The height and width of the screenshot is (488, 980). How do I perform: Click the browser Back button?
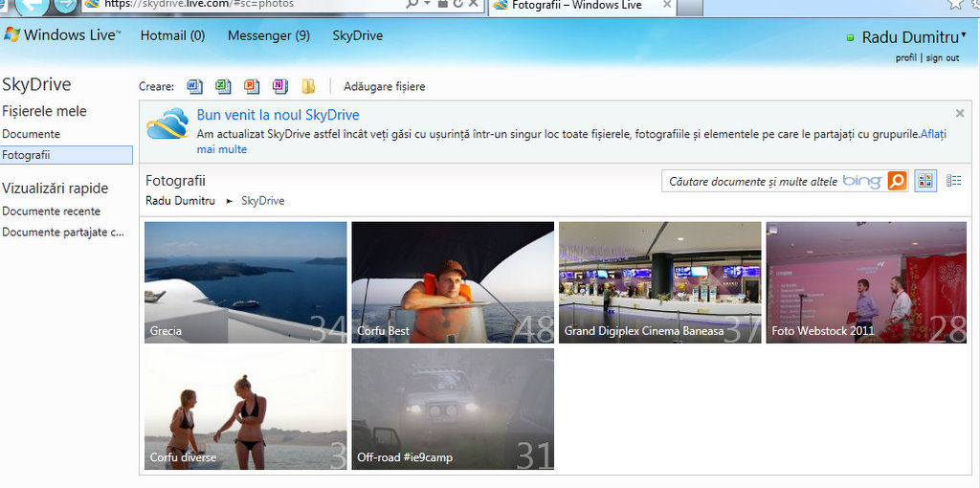pos(32,7)
